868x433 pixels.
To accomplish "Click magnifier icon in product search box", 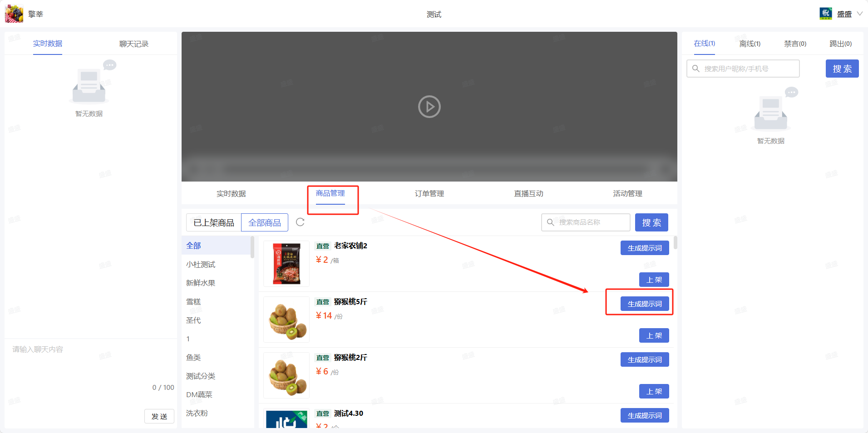I will coord(551,222).
